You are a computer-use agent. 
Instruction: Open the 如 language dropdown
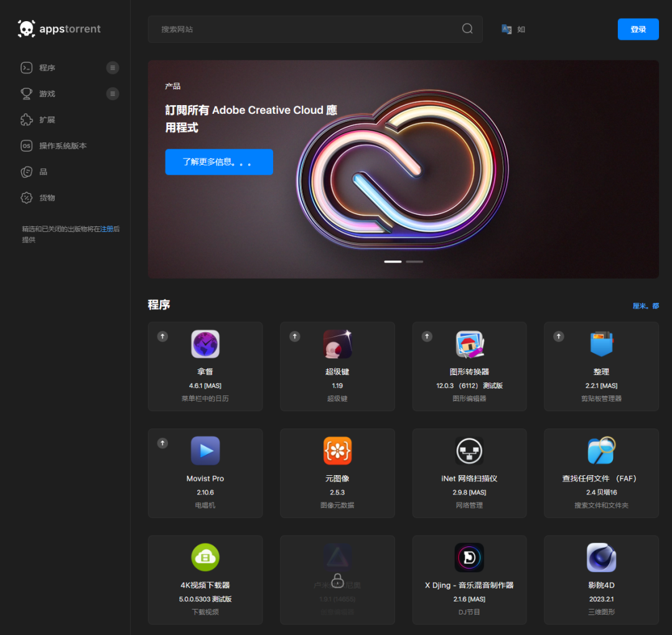click(521, 29)
